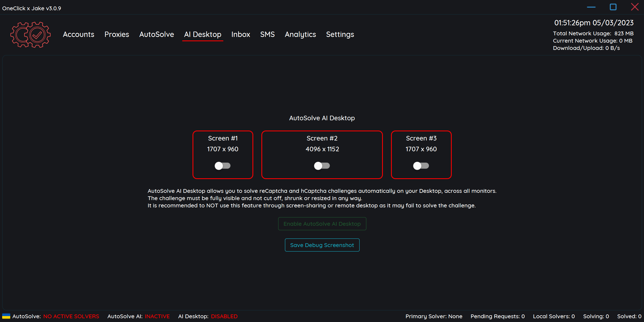Go to the Inbox tab
This screenshot has height=322, width=644.
[x=241, y=35]
